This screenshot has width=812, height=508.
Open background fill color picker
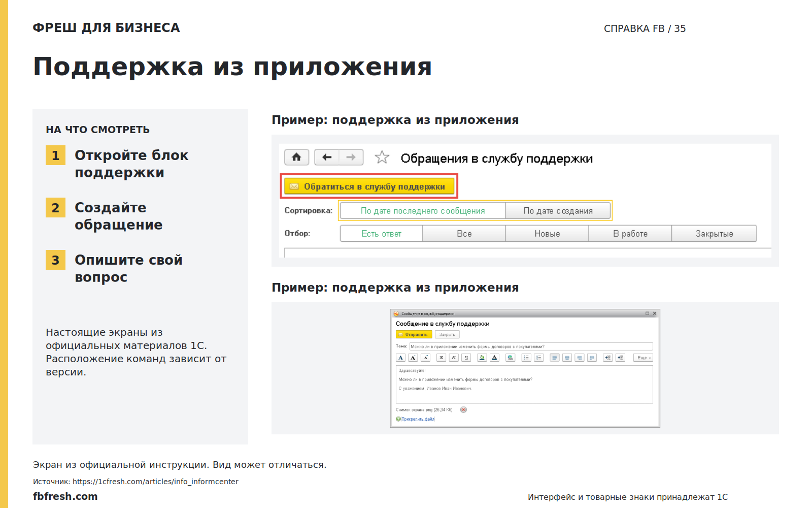coord(482,358)
